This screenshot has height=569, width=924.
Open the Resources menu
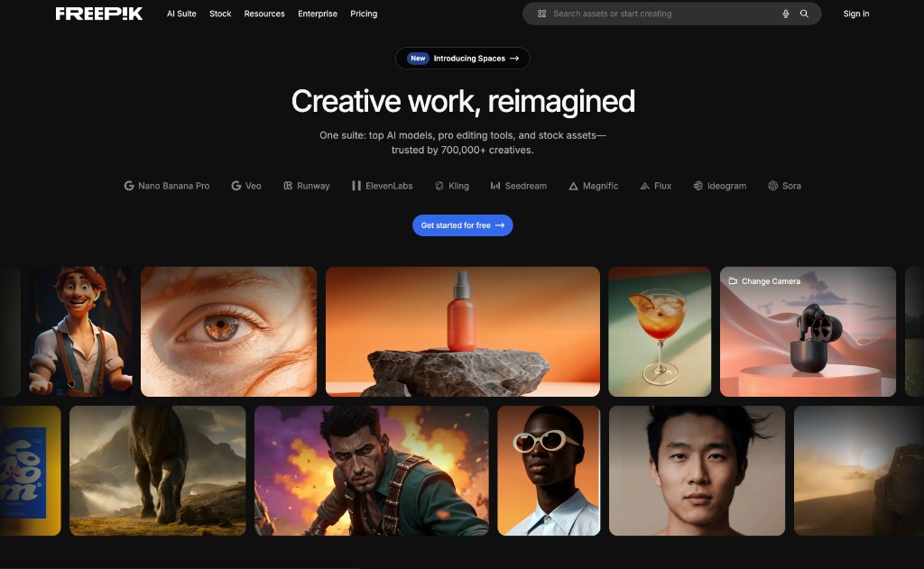(x=263, y=14)
